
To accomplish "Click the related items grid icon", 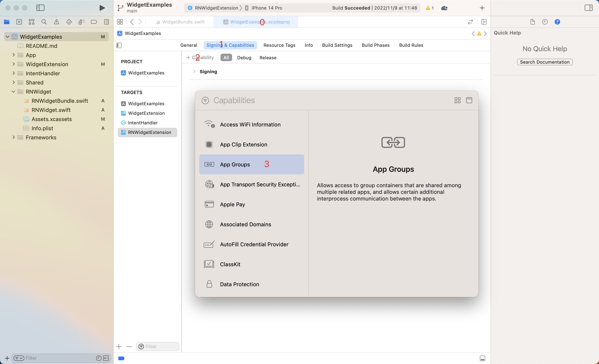I will tap(120, 22).
